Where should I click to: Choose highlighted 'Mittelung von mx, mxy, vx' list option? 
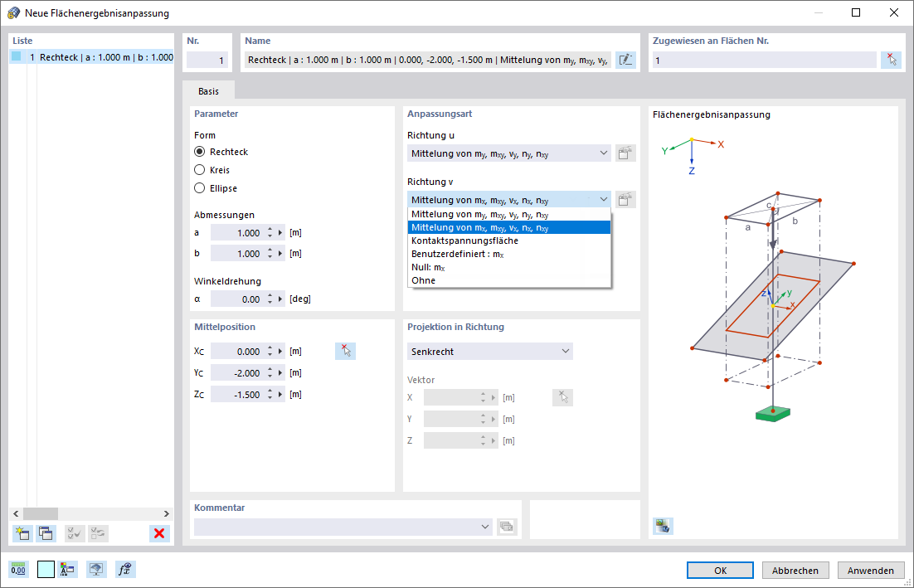click(x=509, y=227)
